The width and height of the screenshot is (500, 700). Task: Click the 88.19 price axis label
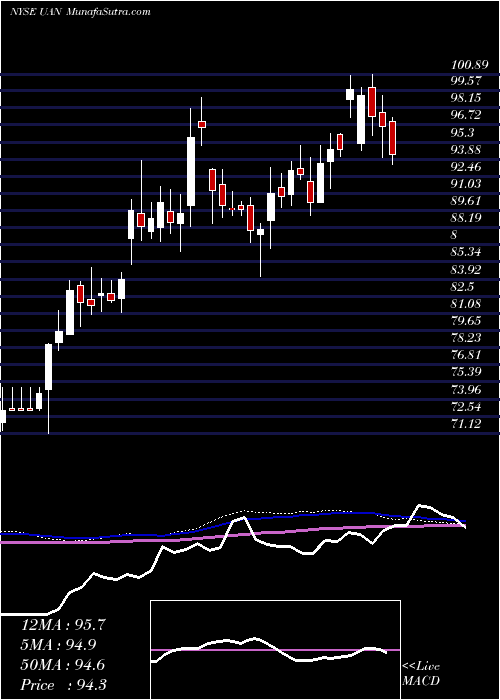(466, 218)
